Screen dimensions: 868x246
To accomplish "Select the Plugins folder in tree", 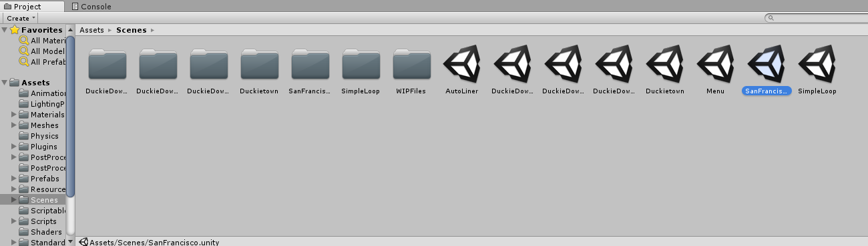I will point(38,147).
